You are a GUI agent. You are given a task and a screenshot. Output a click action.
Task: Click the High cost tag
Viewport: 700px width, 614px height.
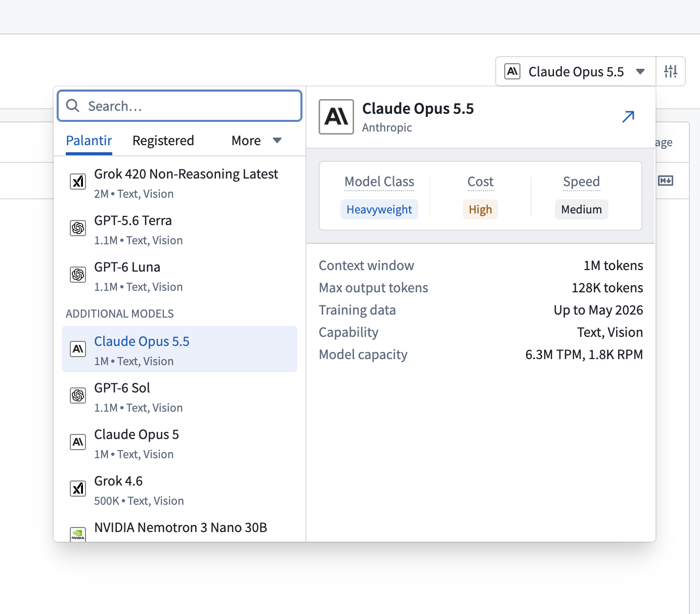coord(480,209)
